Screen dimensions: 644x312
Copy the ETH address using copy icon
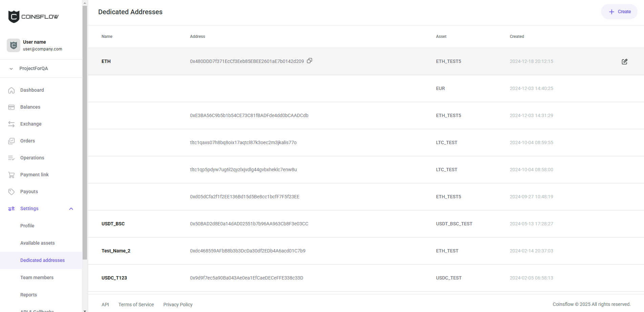(309, 60)
